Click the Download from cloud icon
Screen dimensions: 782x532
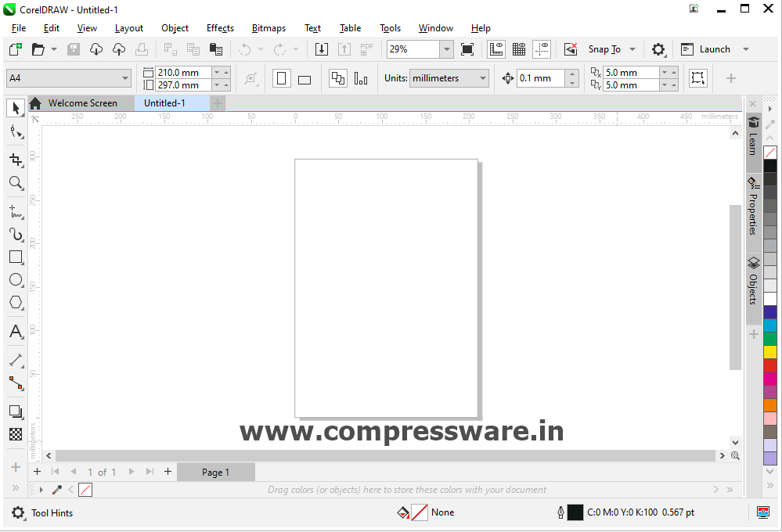coord(96,49)
